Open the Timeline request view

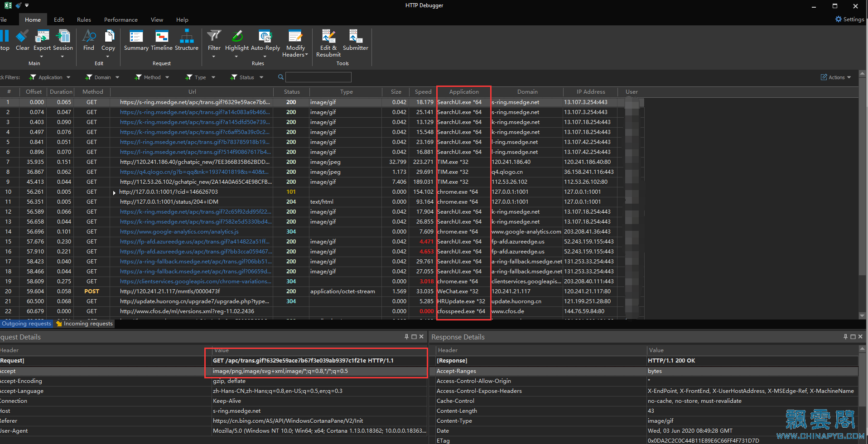tap(162, 40)
